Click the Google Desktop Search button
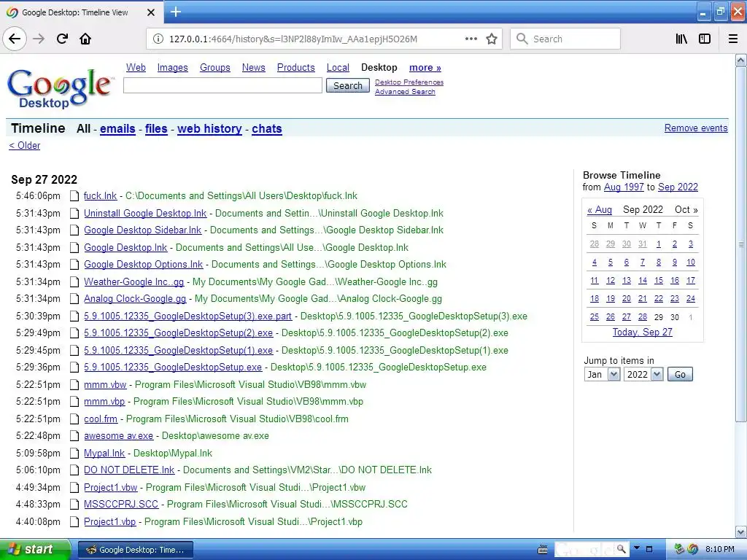This screenshot has height=560, width=747. point(348,86)
